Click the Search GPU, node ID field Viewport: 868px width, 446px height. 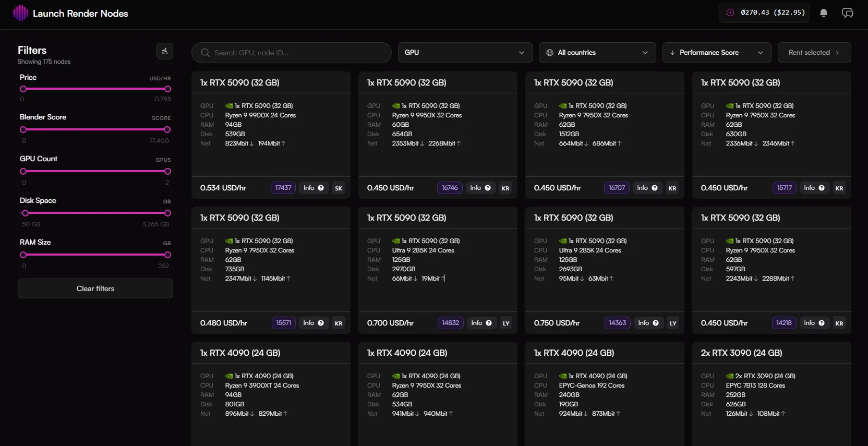(x=292, y=53)
